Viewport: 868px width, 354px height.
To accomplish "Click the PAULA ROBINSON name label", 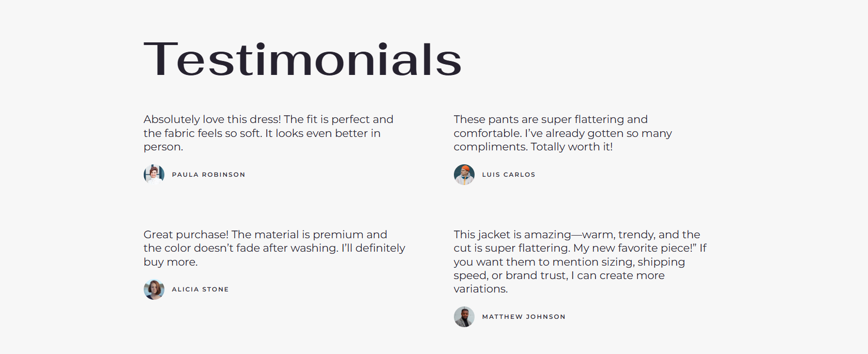I will [x=208, y=175].
